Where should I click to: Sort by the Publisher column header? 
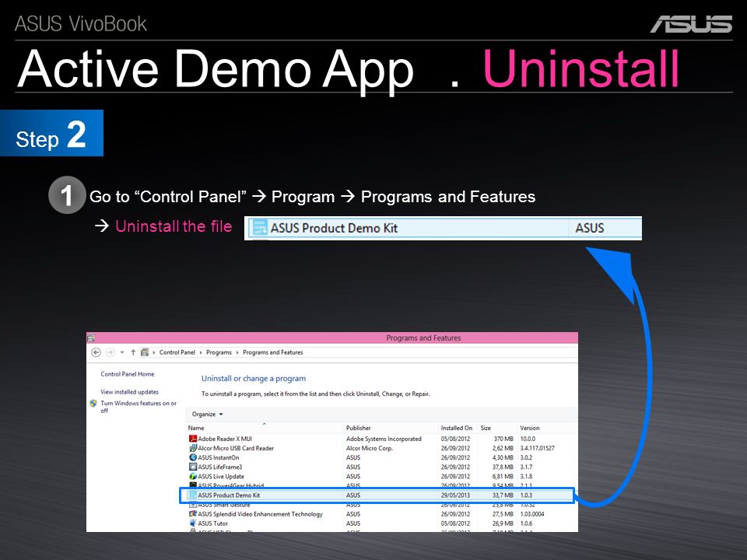(358, 428)
